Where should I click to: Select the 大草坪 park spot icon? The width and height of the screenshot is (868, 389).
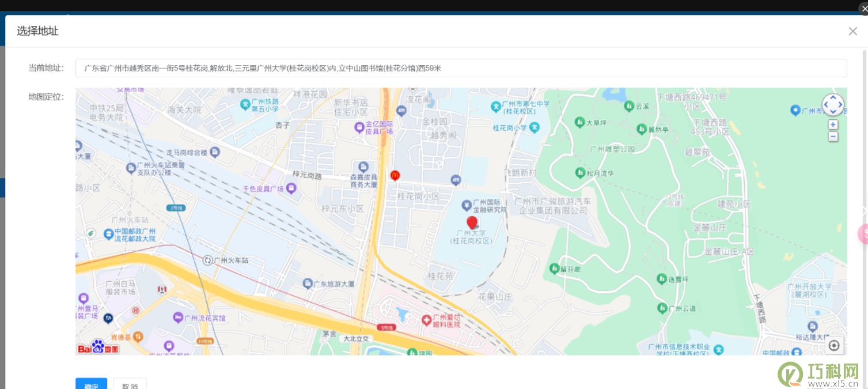(579, 122)
